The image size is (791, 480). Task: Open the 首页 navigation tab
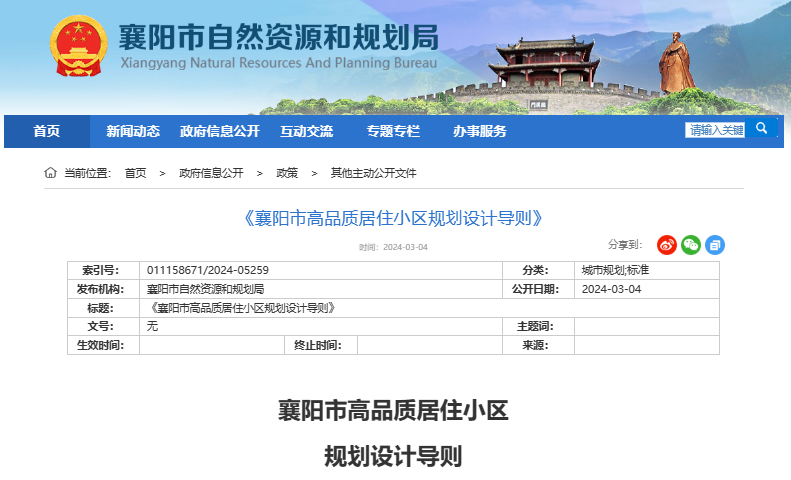coord(46,131)
